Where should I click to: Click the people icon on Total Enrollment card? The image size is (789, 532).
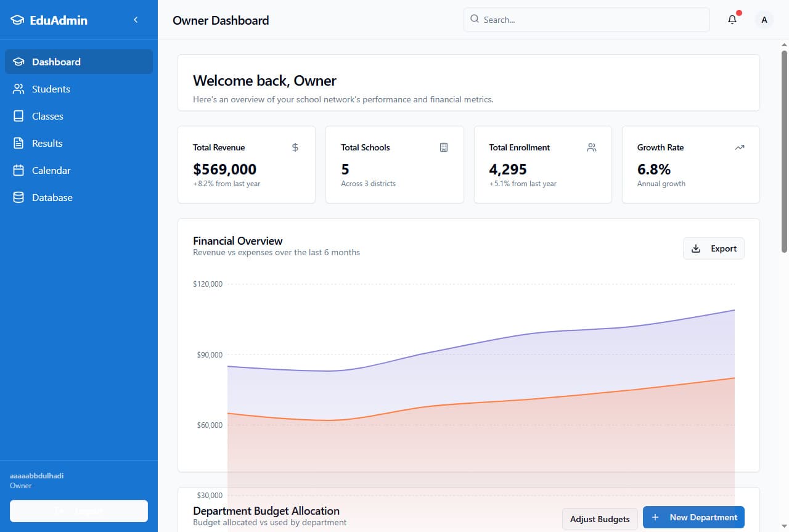591,147
